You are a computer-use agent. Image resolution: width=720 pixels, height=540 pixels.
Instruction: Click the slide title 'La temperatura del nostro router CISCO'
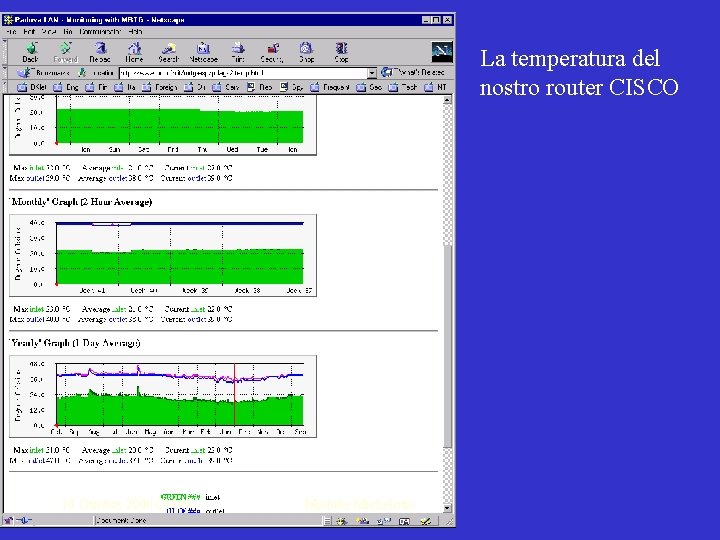(579, 73)
